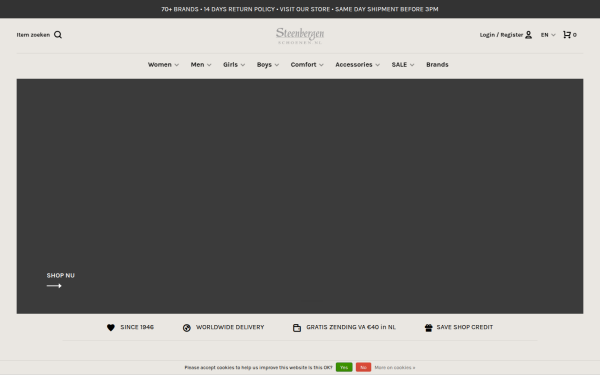Go to the Brands page
The width and height of the screenshot is (600, 375).
click(x=437, y=65)
